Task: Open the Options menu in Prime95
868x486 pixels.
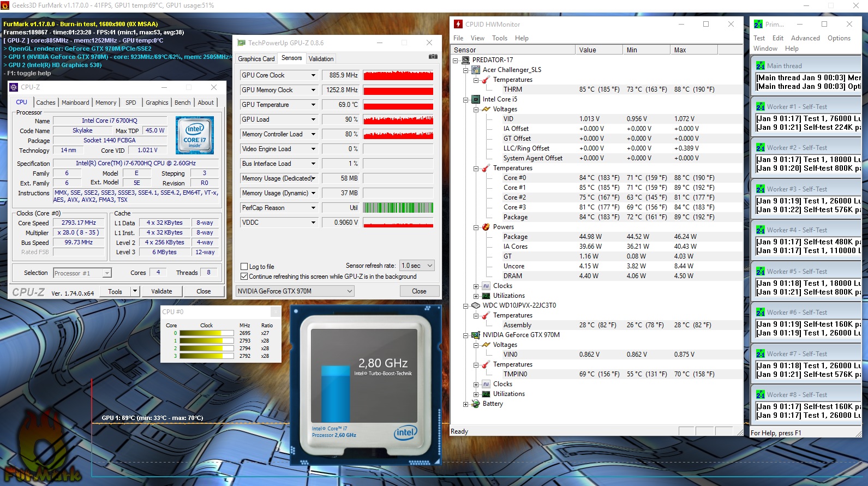Action: click(x=839, y=38)
